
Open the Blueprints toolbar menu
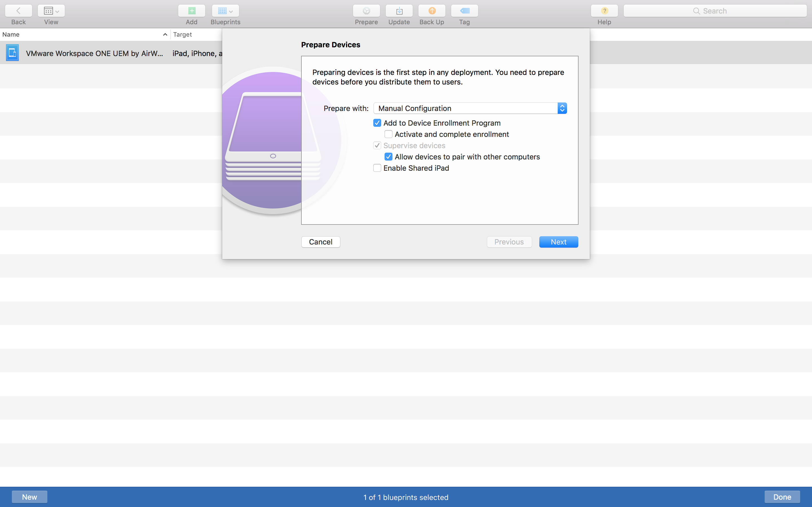(225, 11)
